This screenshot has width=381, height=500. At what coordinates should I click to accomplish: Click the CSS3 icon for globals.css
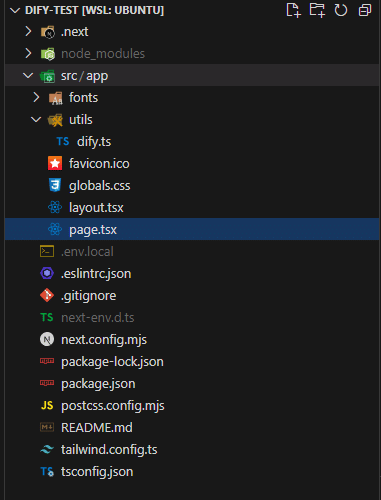(x=55, y=185)
